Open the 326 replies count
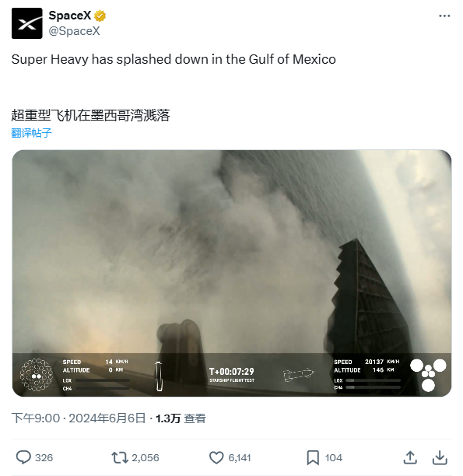 pyautogui.click(x=44, y=458)
